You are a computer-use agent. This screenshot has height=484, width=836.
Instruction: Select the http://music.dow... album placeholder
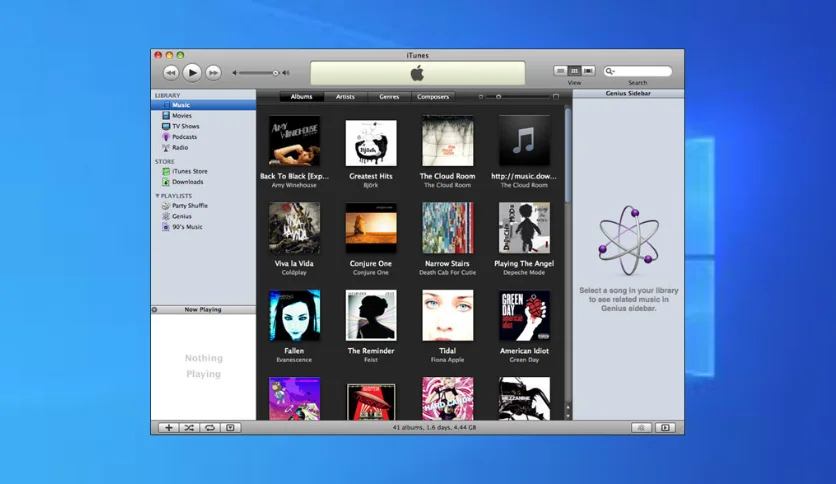coord(524,141)
